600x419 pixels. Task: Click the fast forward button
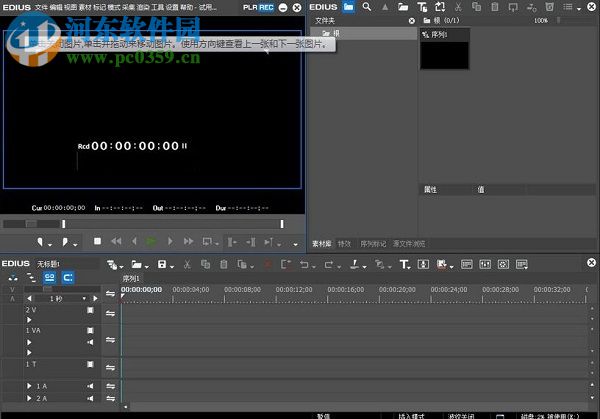click(188, 241)
